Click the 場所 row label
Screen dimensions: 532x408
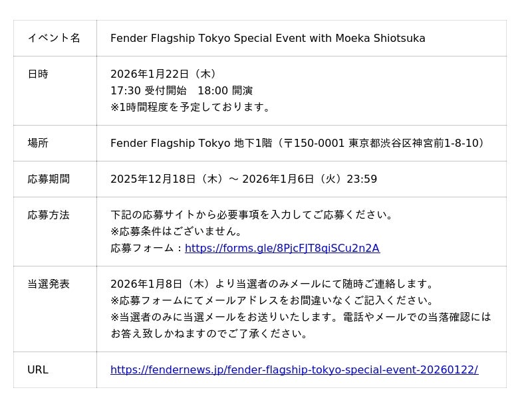pos(38,144)
